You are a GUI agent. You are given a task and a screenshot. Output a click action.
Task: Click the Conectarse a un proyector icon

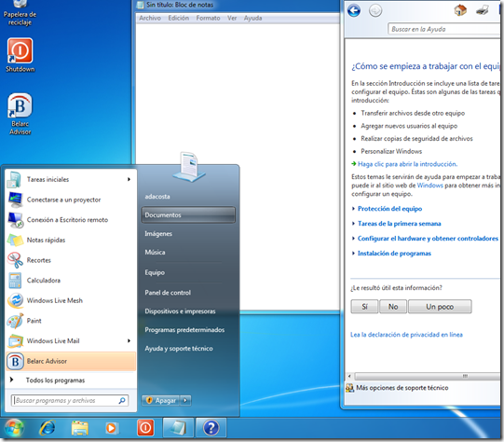pyautogui.click(x=15, y=200)
